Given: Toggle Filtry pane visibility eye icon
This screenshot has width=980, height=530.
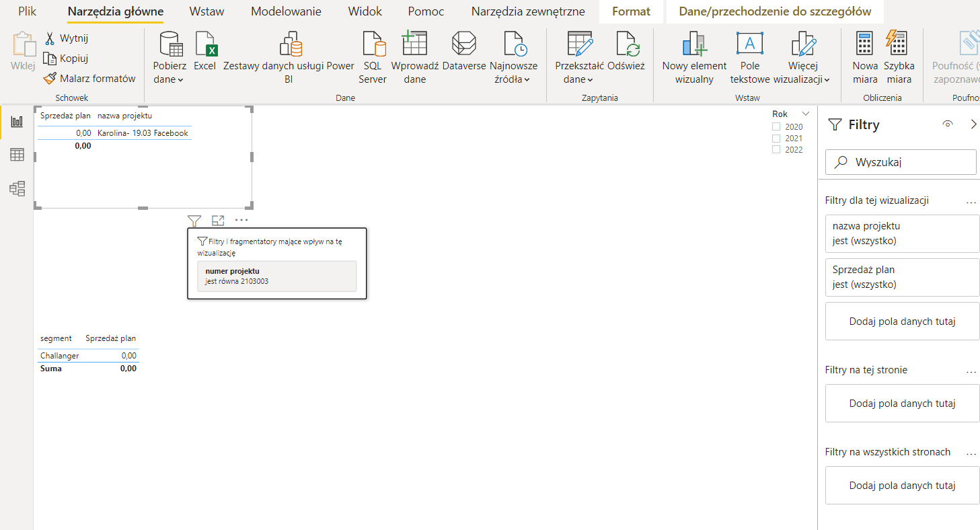Looking at the screenshot, I should 948,124.
